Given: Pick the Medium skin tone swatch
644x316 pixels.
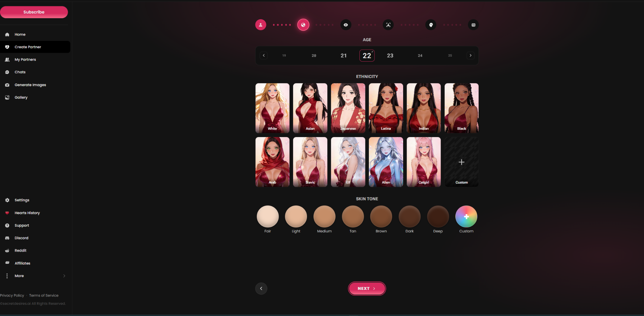Looking at the screenshot, I should click(325, 216).
